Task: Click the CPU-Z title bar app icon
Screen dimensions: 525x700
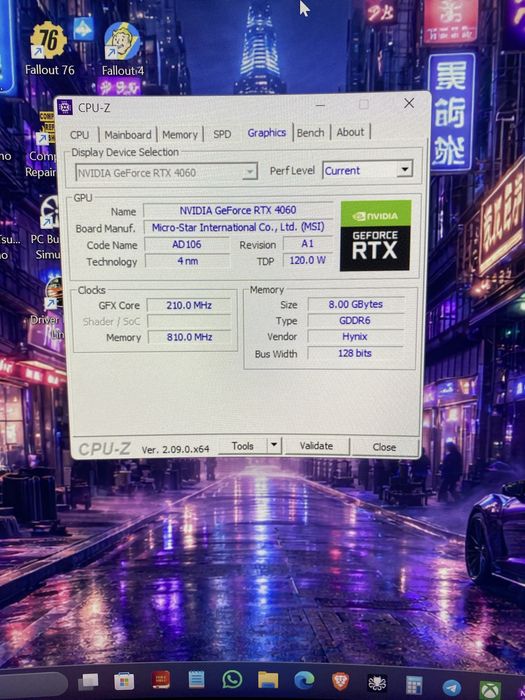Action: (65, 108)
